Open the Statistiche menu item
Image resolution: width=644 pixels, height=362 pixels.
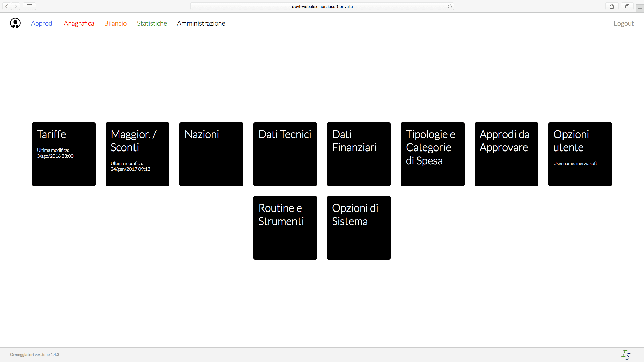(x=152, y=23)
